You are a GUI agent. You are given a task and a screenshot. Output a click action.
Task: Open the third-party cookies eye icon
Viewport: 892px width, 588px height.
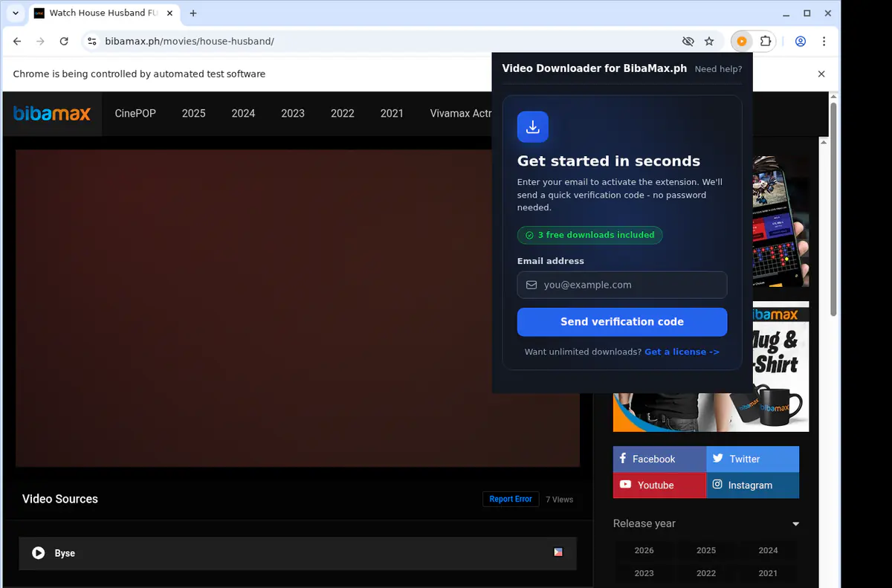click(x=688, y=42)
